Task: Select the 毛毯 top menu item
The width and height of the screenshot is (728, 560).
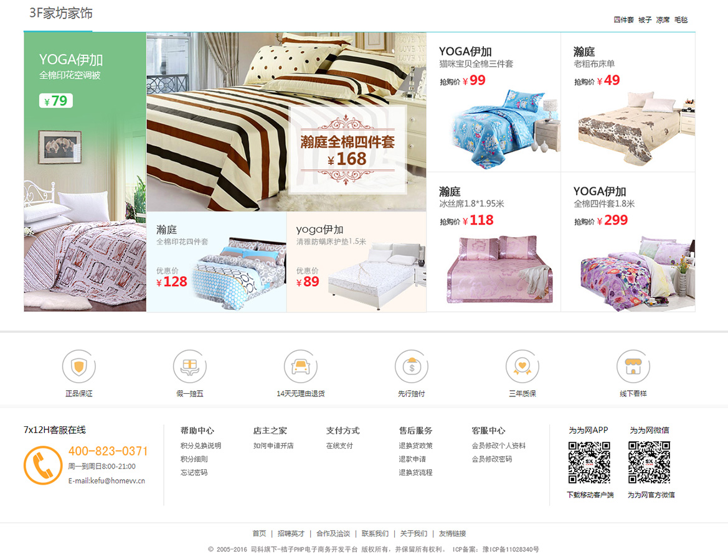Action: click(681, 20)
